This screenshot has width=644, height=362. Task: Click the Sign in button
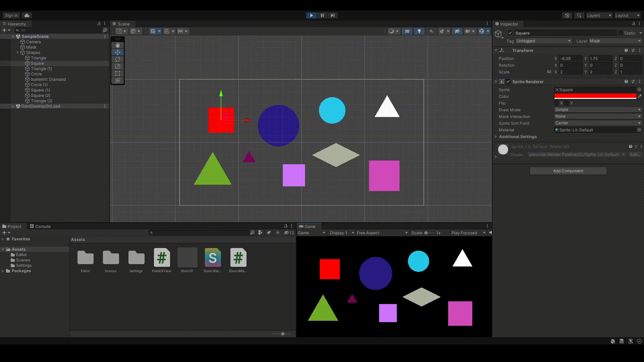(11, 15)
